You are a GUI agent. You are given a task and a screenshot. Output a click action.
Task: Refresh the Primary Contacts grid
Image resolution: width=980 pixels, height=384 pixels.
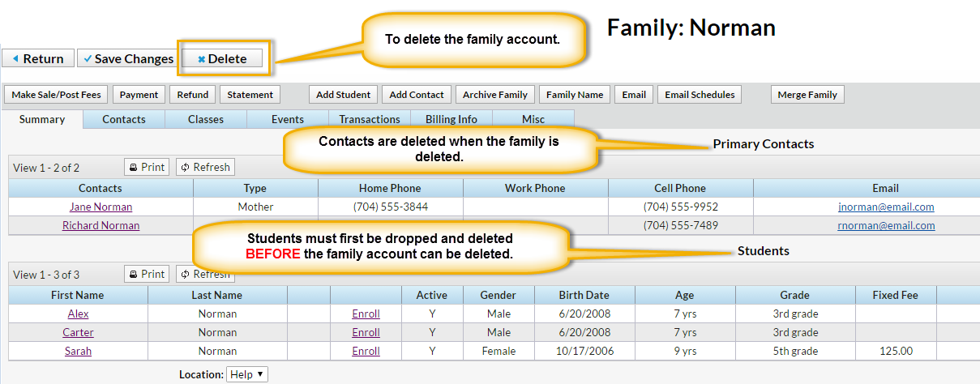pos(205,167)
